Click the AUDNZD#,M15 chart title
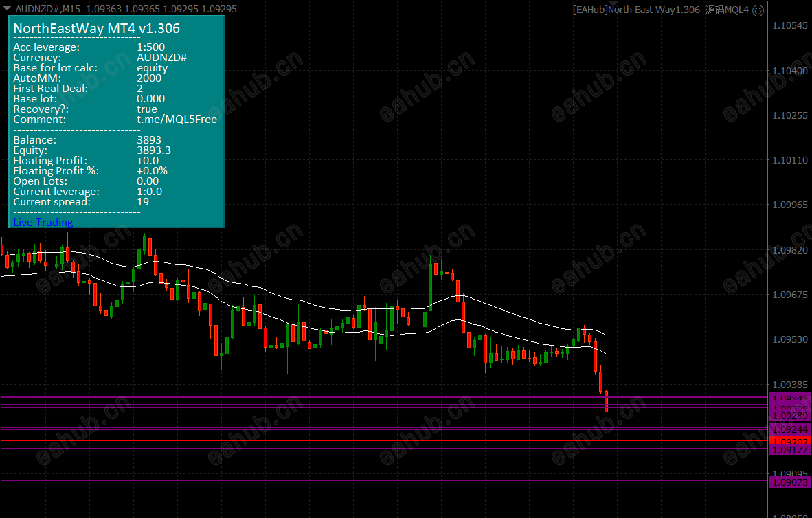Image resolution: width=812 pixels, height=518 pixels. (47, 10)
